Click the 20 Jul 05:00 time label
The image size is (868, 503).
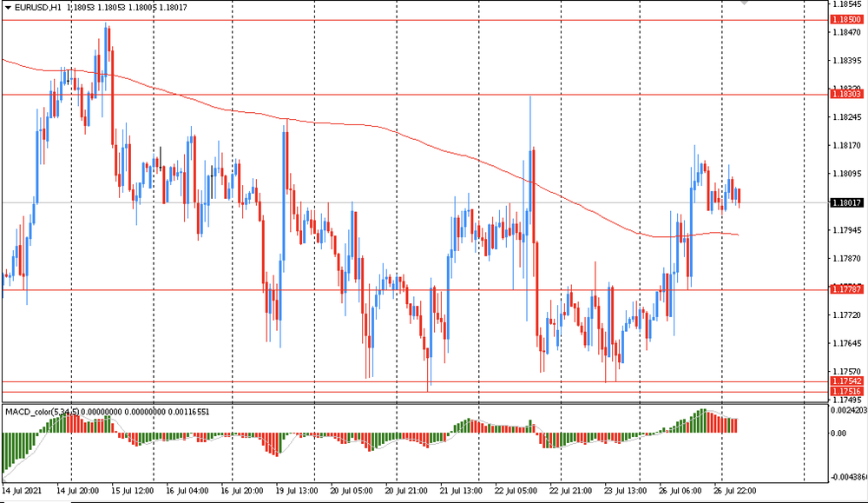(352, 491)
